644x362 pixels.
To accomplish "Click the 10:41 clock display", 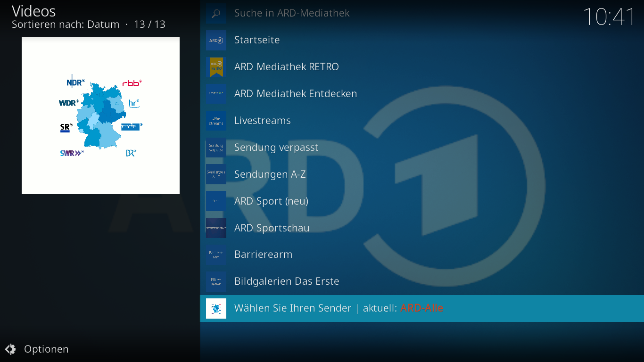I will (x=610, y=17).
